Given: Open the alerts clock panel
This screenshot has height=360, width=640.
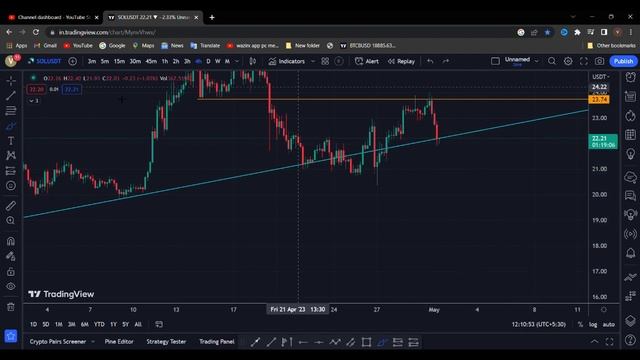Looking at the screenshot, I should pos(631,77).
